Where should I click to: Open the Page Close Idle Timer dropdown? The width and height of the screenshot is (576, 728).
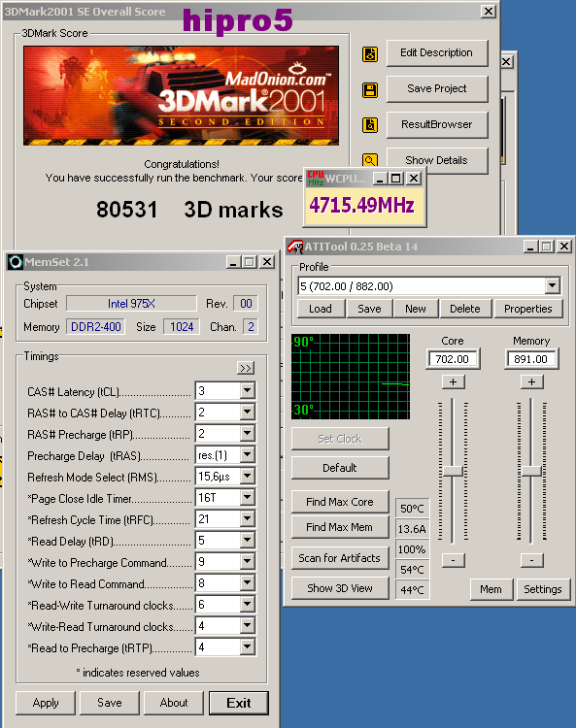pyautogui.click(x=248, y=497)
